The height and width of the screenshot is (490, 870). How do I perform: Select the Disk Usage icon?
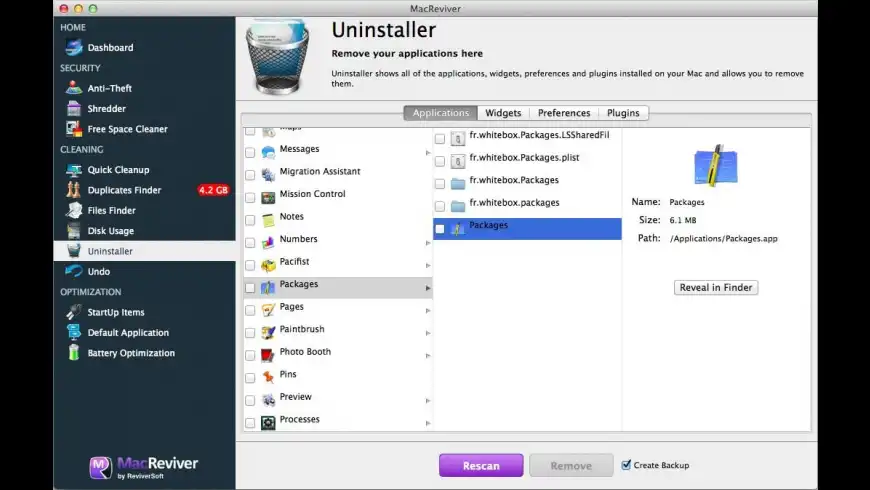(73, 231)
